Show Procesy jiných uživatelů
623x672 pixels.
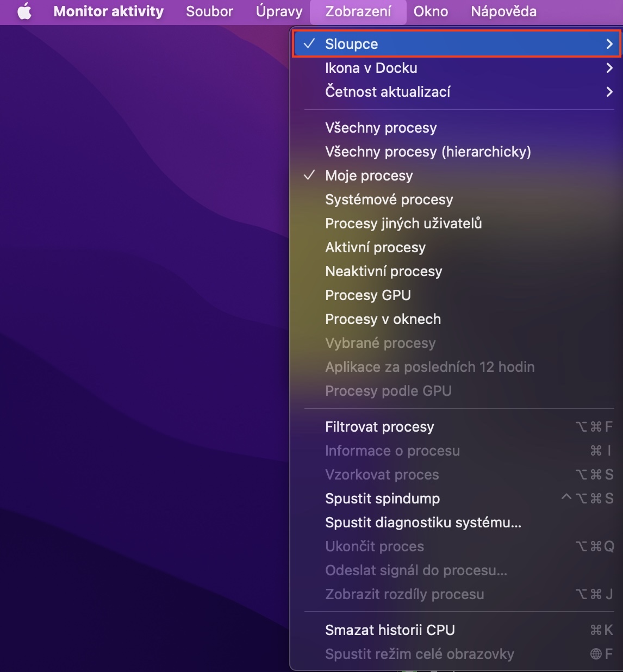point(457,223)
